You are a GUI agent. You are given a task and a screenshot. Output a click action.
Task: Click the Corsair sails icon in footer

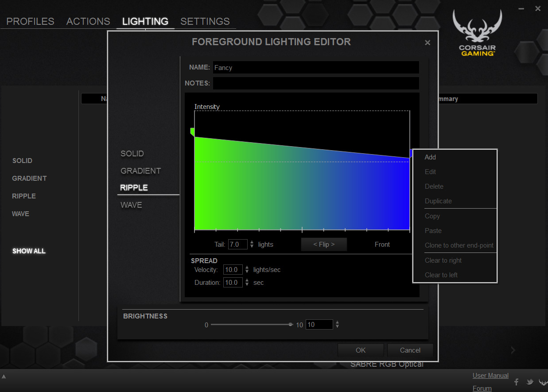(543, 382)
